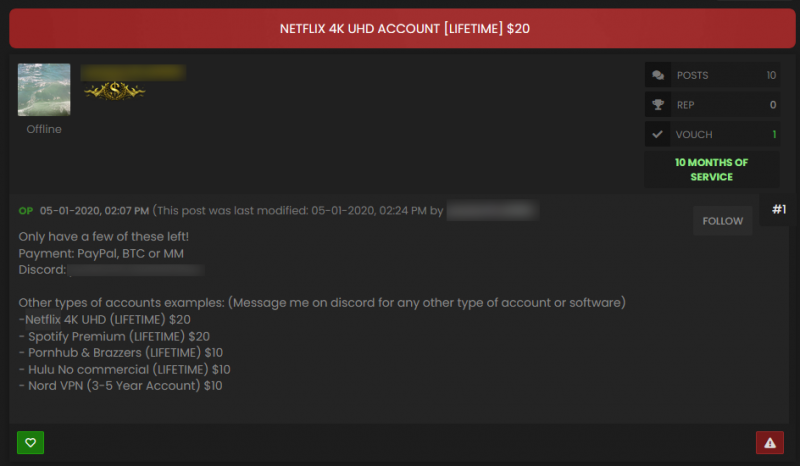Click the post timestamp 05-01-2020, 02:07 PM
This screenshot has height=466, width=800.
tap(94, 211)
